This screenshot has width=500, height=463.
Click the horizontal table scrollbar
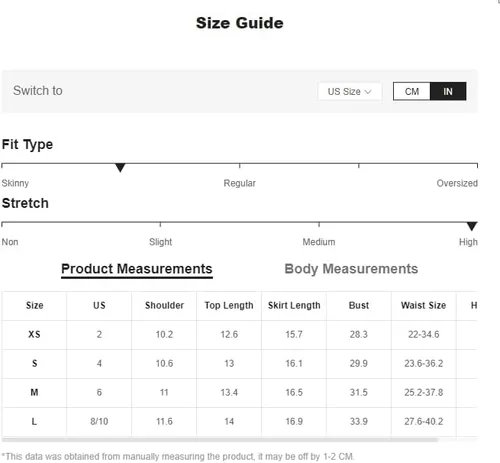click(220, 440)
